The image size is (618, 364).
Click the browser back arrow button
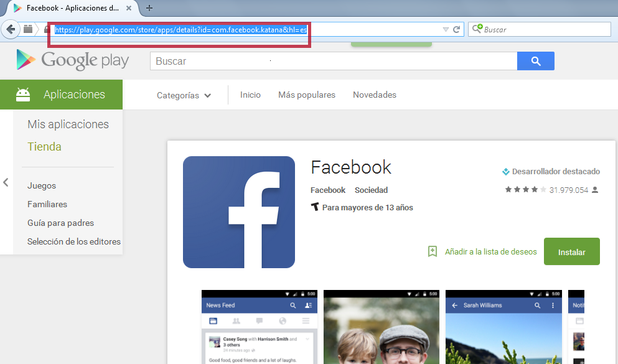[11, 29]
